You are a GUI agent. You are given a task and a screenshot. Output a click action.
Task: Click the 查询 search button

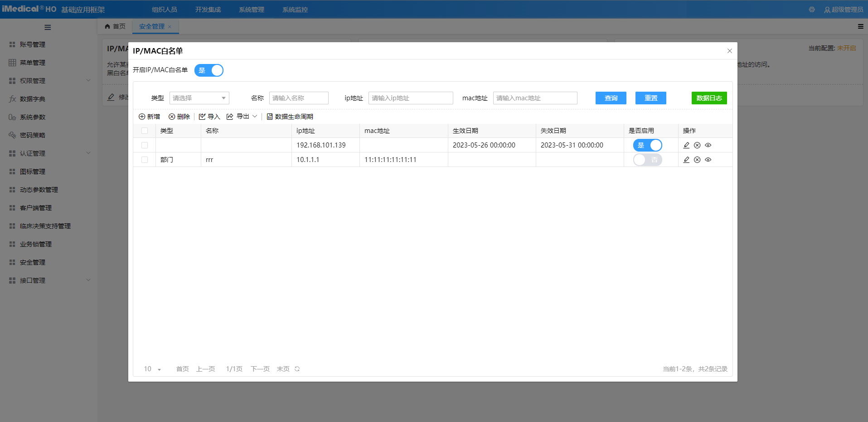tap(611, 98)
